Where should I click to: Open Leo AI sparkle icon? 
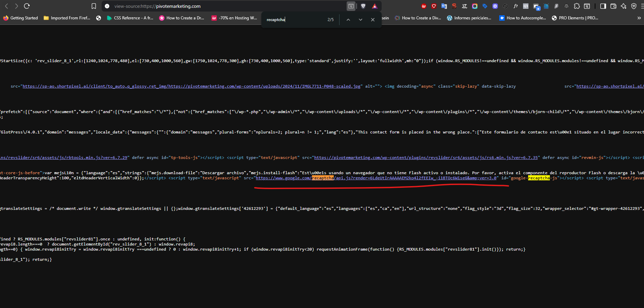[624, 6]
